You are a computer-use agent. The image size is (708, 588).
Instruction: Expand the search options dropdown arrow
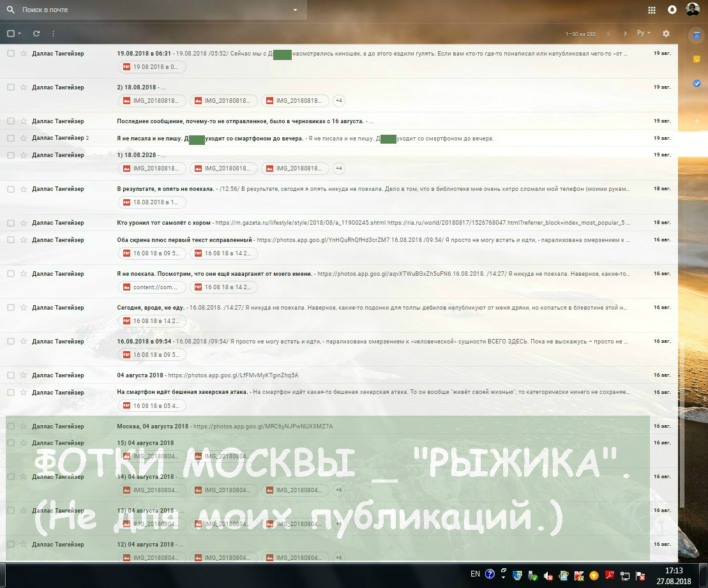295,10
